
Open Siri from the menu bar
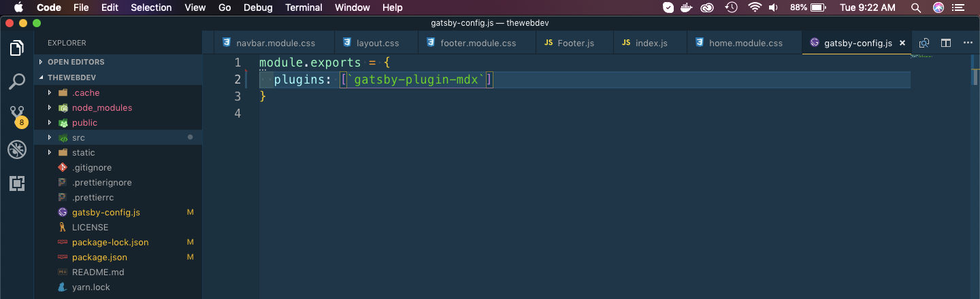pos(938,7)
